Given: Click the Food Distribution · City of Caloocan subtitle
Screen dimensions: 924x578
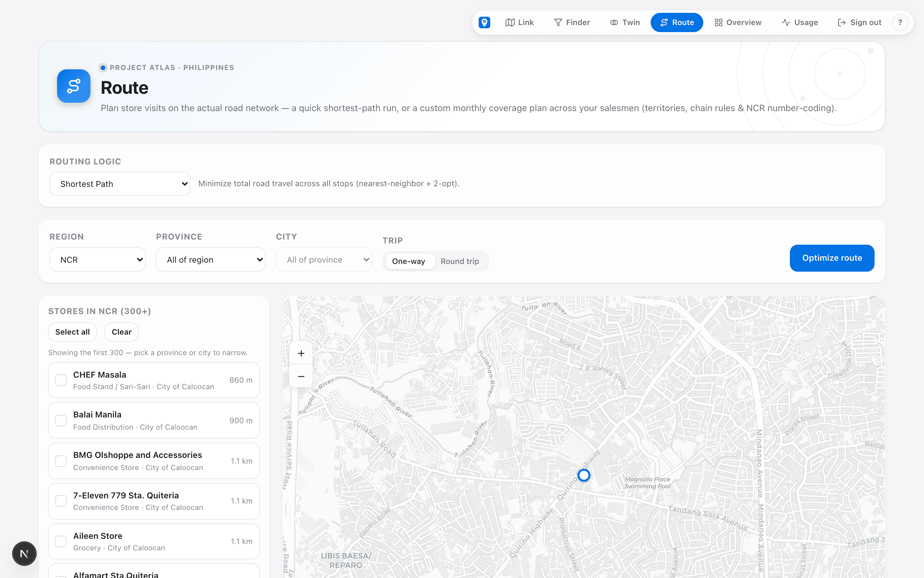Looking at the screenshot, I should tap(135, 427).
